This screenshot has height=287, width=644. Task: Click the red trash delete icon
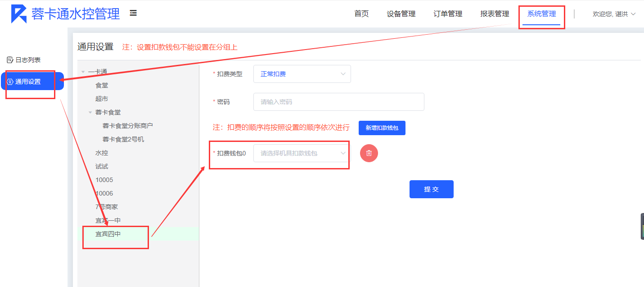tap(369, 153)
